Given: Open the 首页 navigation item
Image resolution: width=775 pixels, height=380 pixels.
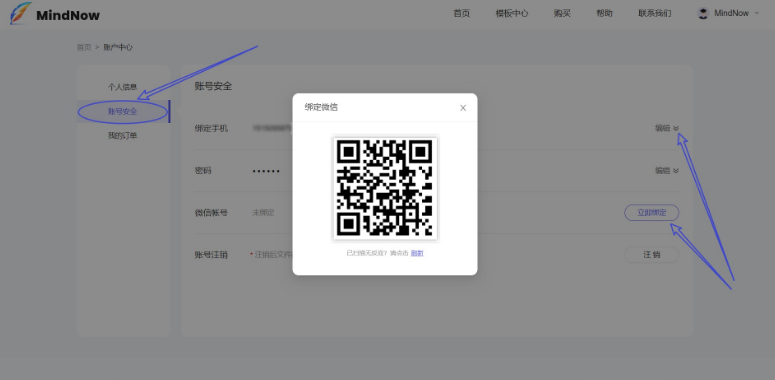Looking at the screenshot, I should point(461,13).
